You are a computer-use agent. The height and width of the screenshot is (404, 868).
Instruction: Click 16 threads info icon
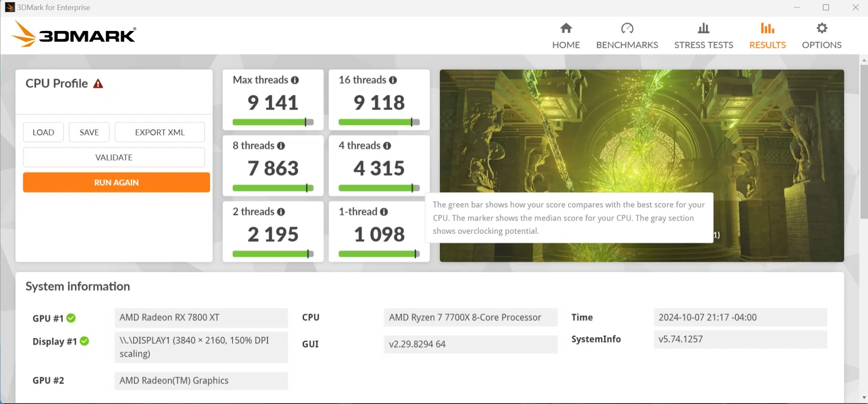pyautogui.click(x=393, y=80)
